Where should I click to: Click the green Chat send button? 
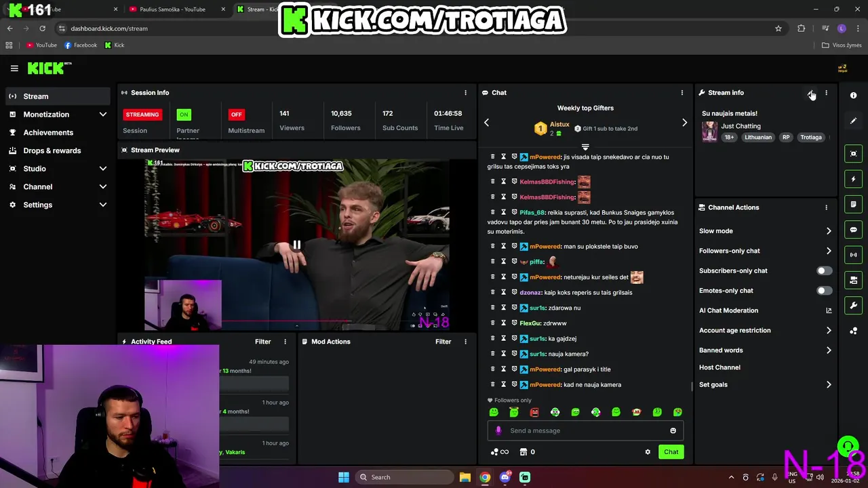[x=671, y=452]
